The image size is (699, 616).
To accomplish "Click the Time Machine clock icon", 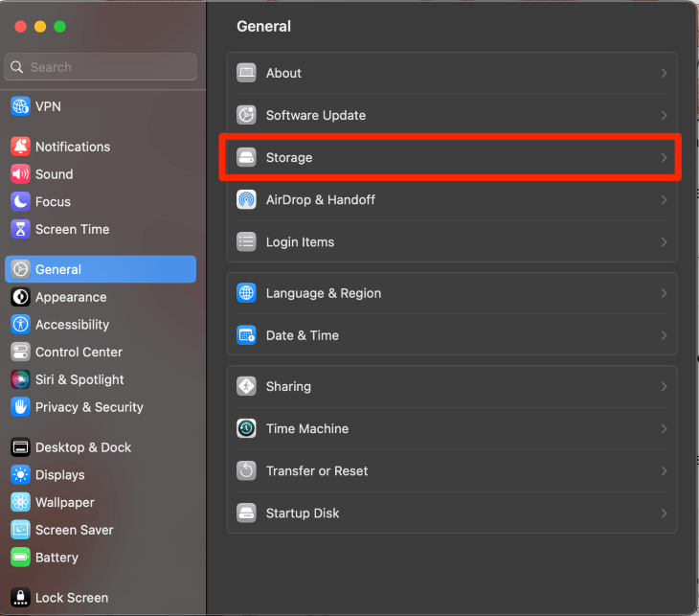I will 247,428.
